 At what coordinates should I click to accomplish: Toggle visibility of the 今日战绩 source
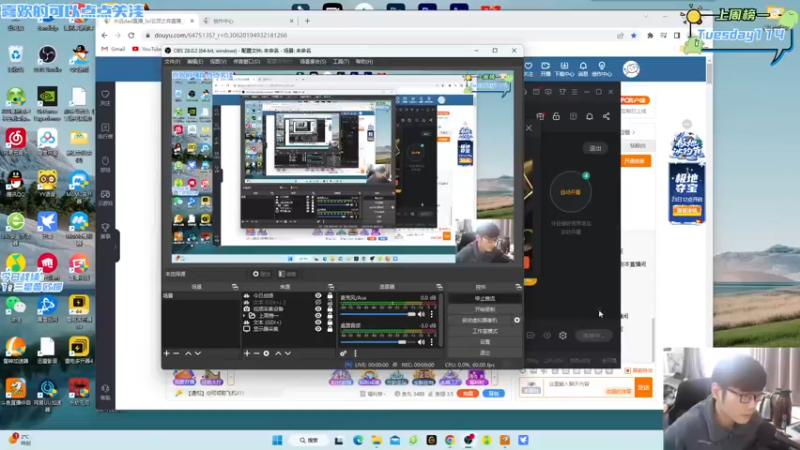(318, 295)
